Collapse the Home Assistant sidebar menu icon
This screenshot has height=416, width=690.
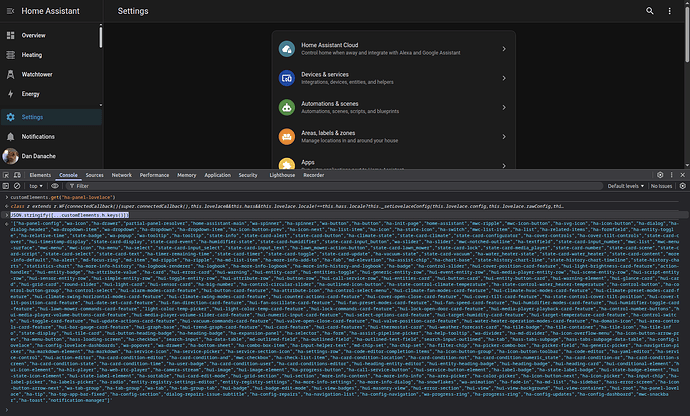click(11, 11)
